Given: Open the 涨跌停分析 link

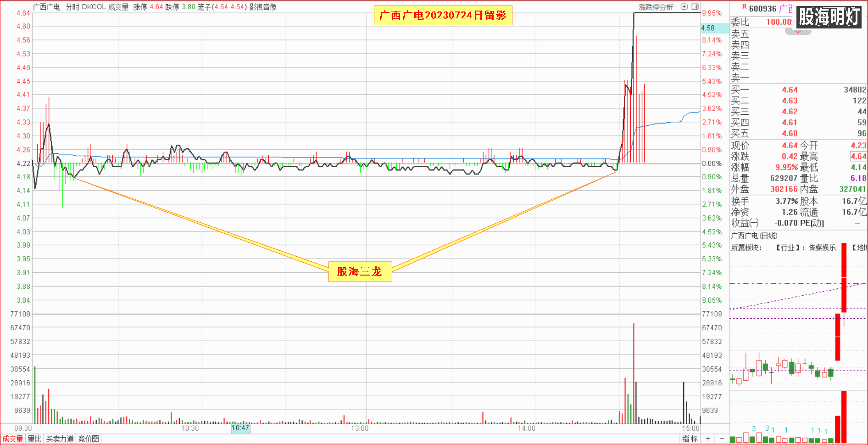Looking at the screenshot, I should pyautogui.click(x=656, y=7).
